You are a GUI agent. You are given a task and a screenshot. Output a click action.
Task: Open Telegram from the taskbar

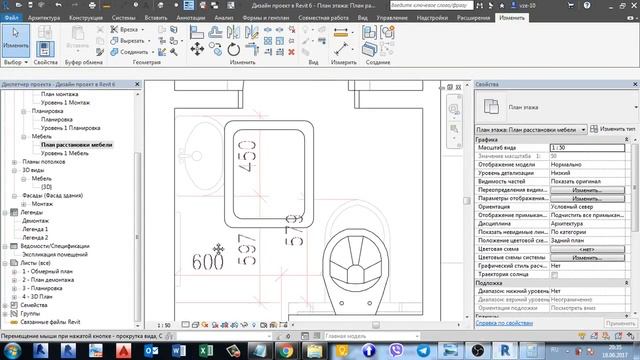[423, 351]
